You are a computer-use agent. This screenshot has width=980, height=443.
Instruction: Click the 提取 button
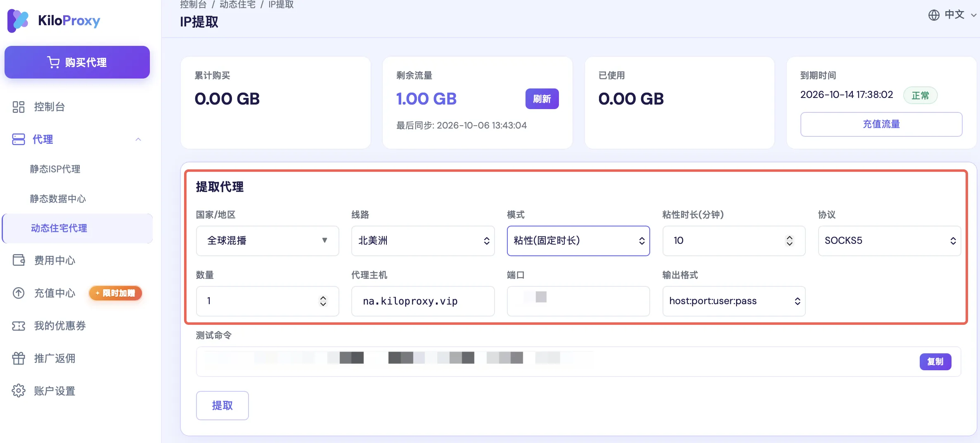click(x=222, y=406)
